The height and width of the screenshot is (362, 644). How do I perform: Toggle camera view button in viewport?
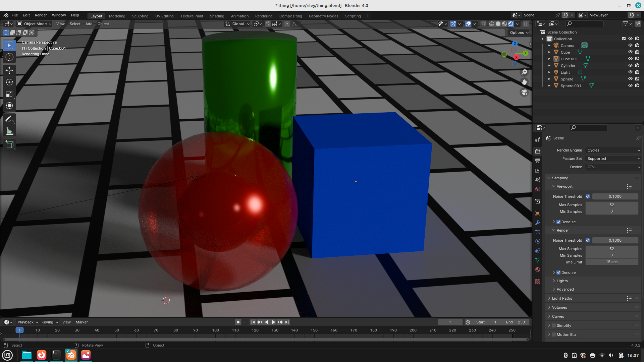click(x=524, y=93)
